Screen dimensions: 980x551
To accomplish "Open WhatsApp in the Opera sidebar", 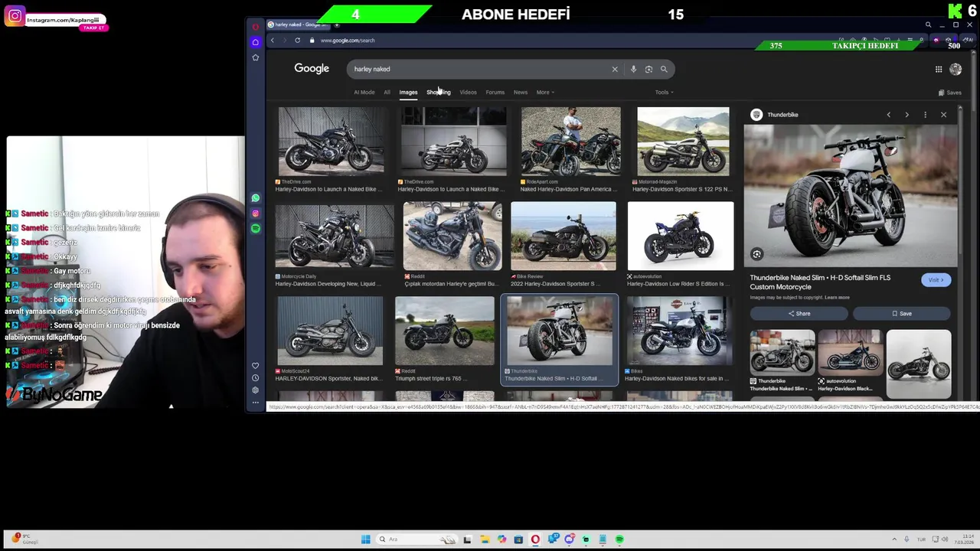I will point(256,198).
